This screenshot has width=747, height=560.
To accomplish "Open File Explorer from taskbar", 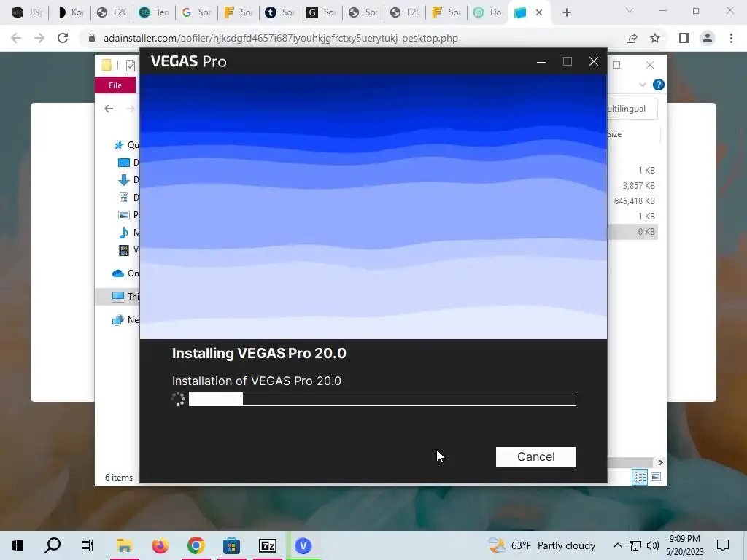I will [124, 545].
